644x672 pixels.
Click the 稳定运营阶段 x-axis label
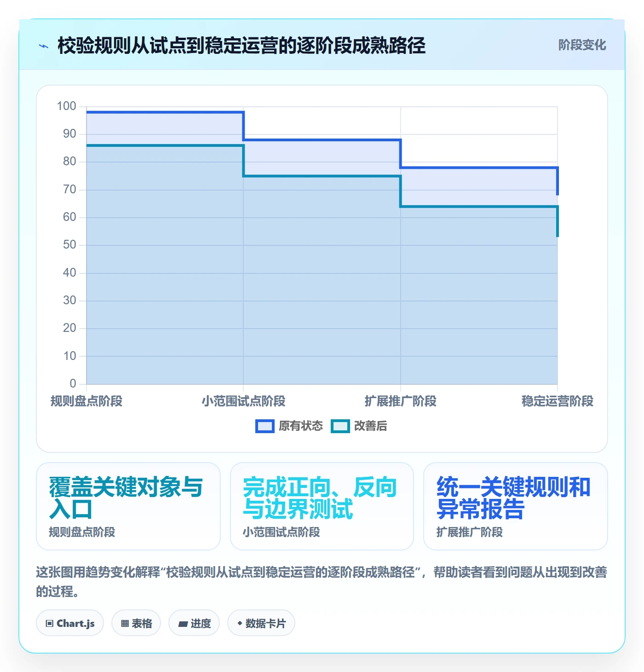pyautogui.click(x=558, y=401)
